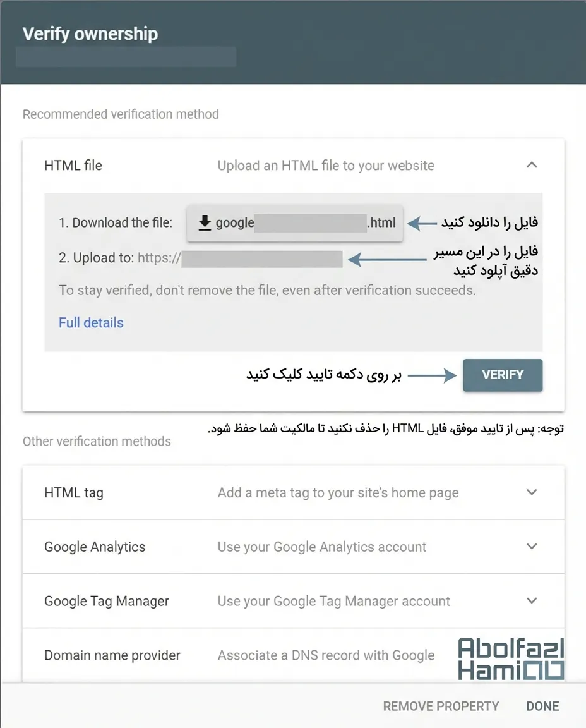
Task: Choose the Google Tag Manager label
Action: tap(107, 602)
